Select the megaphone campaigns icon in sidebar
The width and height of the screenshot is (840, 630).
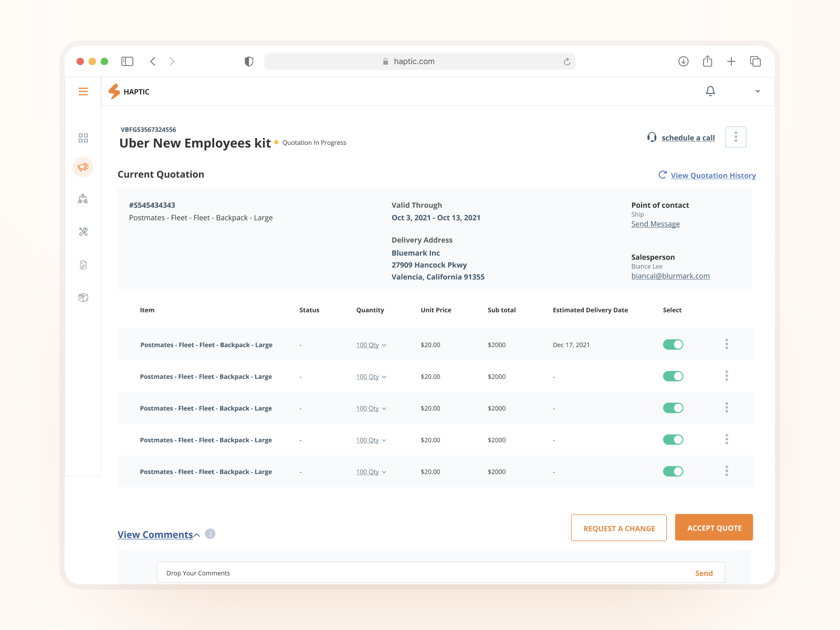click(x=83, y=167)
